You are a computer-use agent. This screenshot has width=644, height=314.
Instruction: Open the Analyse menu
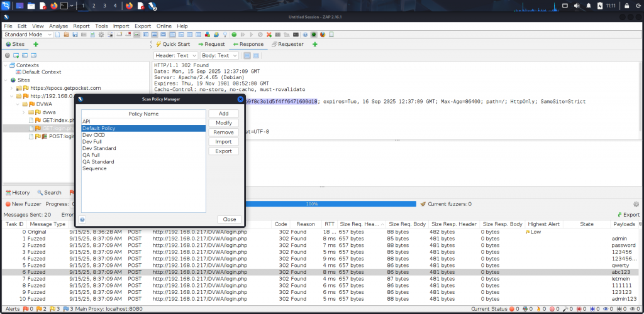pyautogui.click(x=58, y=26)
